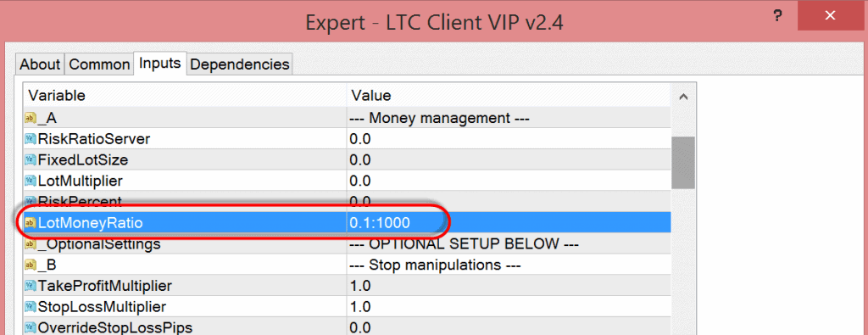The width and height of the screenshot is (868, 335).
Task: Click the TakeProfitMultiplier variable icon
Action: [x=30, y=286]
